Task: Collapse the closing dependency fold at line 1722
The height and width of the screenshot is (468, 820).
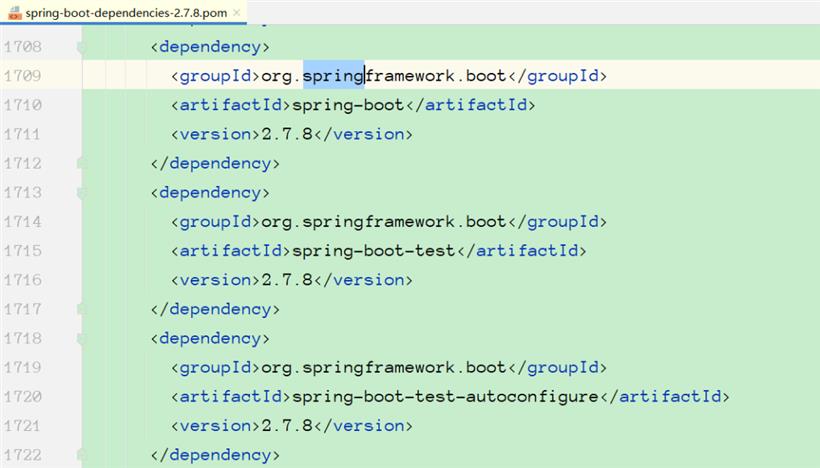Action: pyautogui.click(x=82, y=455)
